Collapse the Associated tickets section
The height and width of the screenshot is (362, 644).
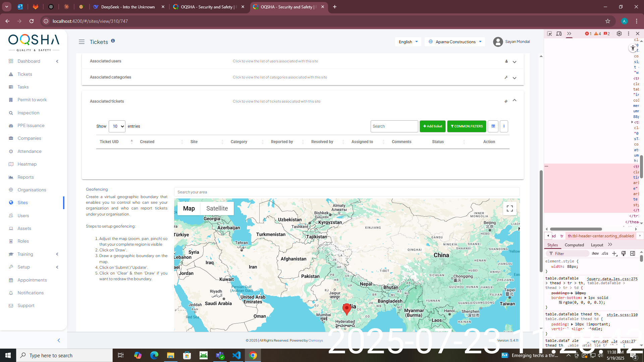514,101
